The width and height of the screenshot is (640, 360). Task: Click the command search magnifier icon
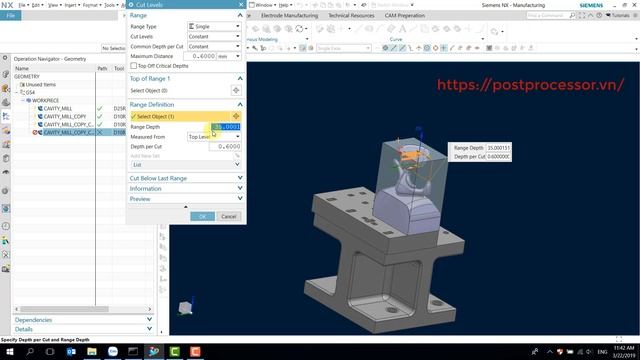tap(572, 15)
